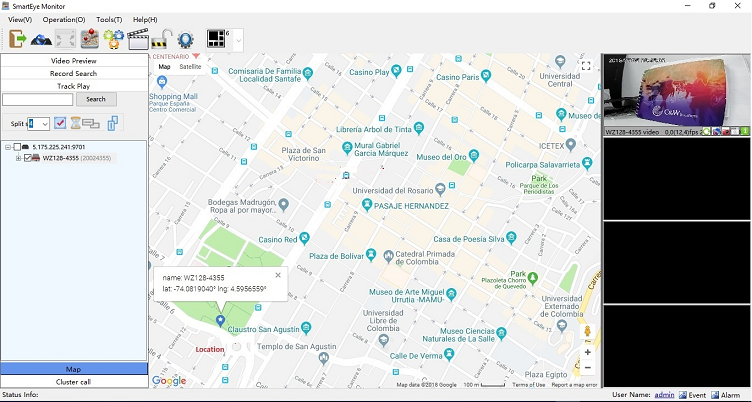The image size is (752, 402).
Task: Click the hourglass icon in device panel
Action: pyautogui.click(x=76, y=123)
